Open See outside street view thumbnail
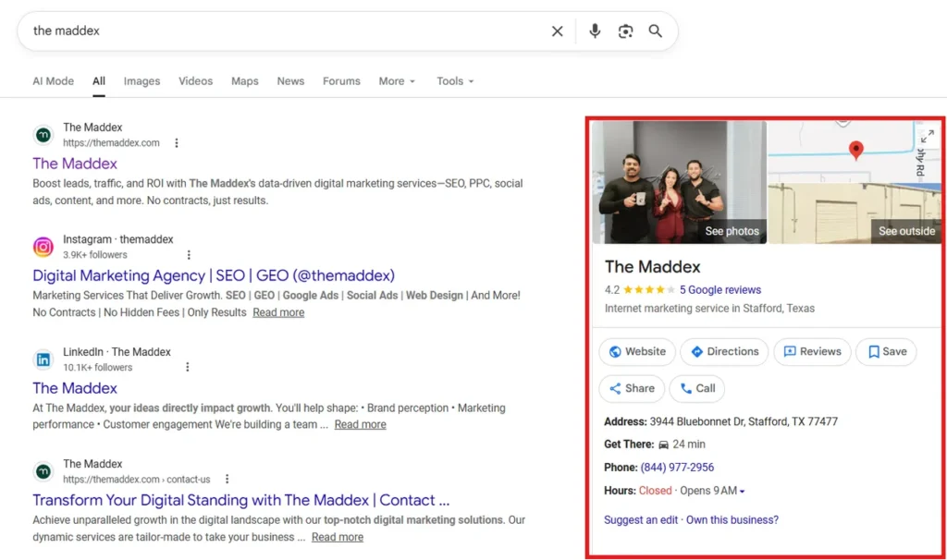The width and height of the screenshot is (947, 560). pyautogui.click(x=854, y=213)
